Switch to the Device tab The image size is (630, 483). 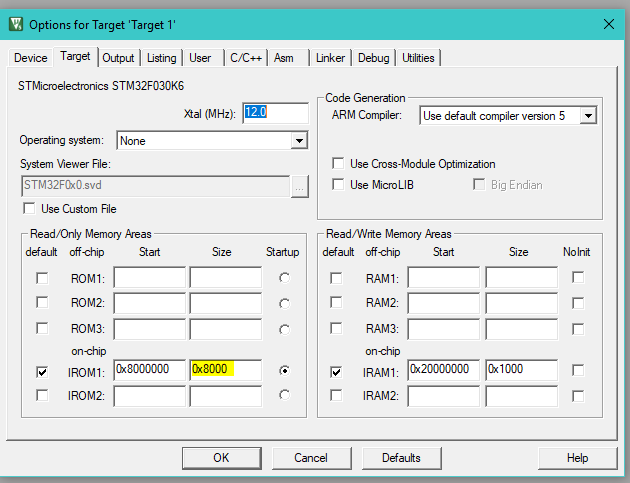(31, 58)
